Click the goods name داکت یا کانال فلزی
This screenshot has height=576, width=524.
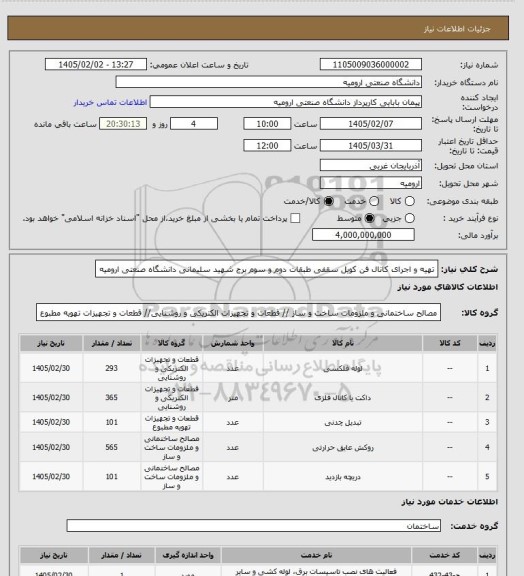click(342, 397)
